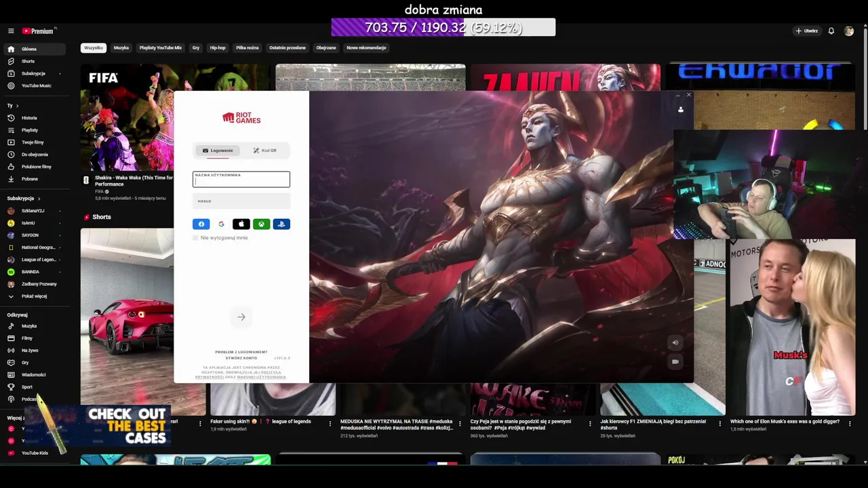Focus the Nazwa użytkownika field
Image resolution: width=868 pixels, height=488 pixels.
[241, 179]
